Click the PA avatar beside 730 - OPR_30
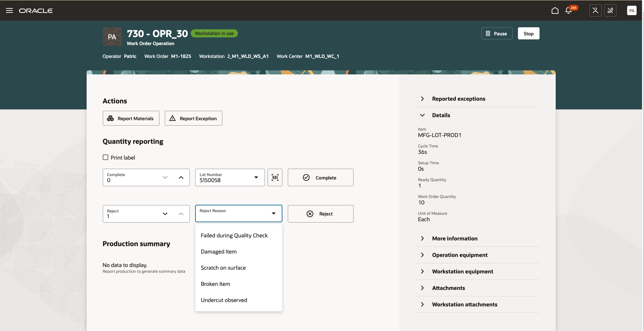Viewport: 644px width, 331px height. pyautogui.click(x=112, y=37)
